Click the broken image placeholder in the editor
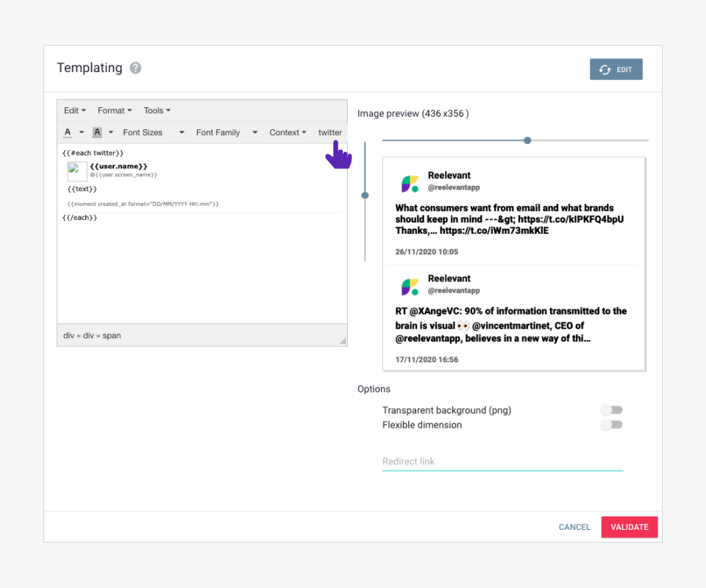 pyautogui.click(x=77, y=171)
